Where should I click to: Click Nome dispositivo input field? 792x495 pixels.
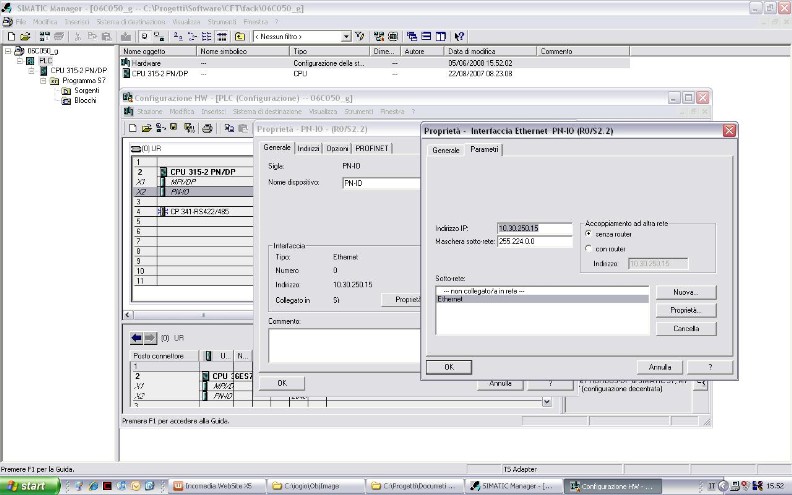[381, 183]
